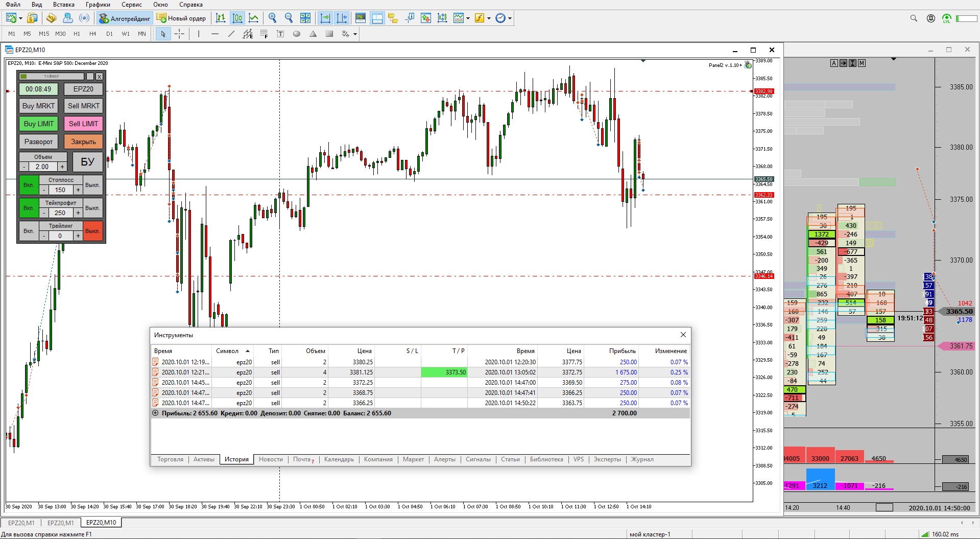
Task: Select the rectangle shape tool
Action: pos(329,34)
